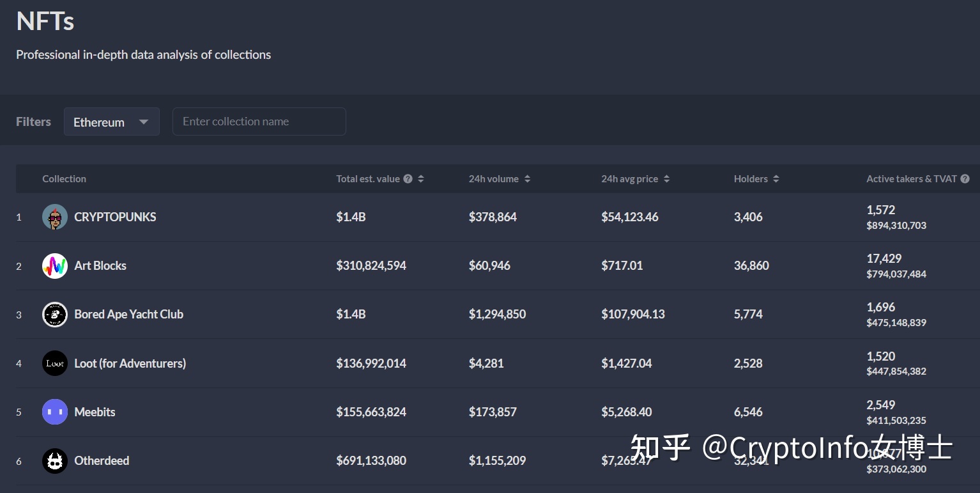Click the 24h volume header label
980x493 pixels.
(x=494, y=179)
